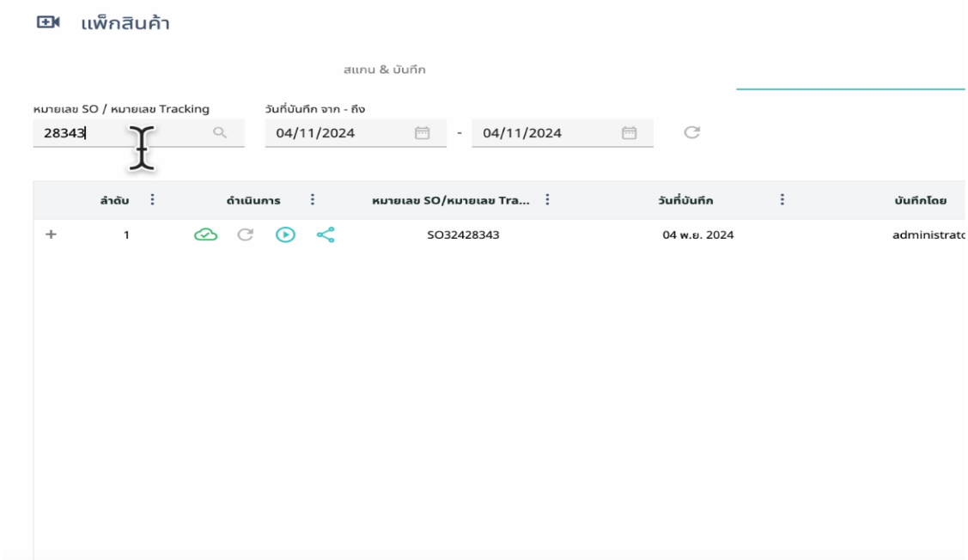Expand row 1 with the plus sign
Screen dimensions: 968x560
51,234
